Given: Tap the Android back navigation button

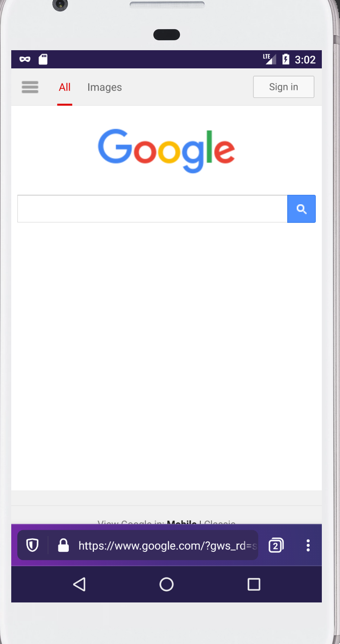Looking at the screenshot, I should [x=79, y=584].
